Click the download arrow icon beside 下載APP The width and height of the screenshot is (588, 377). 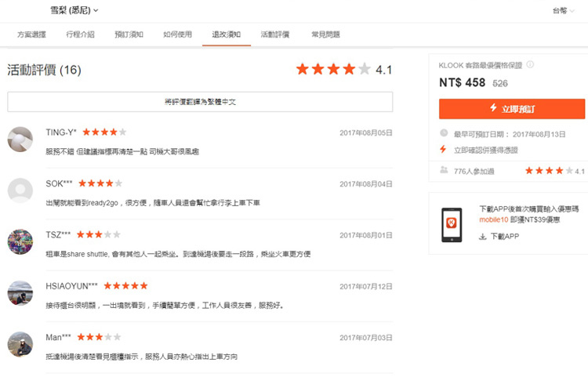483,237
